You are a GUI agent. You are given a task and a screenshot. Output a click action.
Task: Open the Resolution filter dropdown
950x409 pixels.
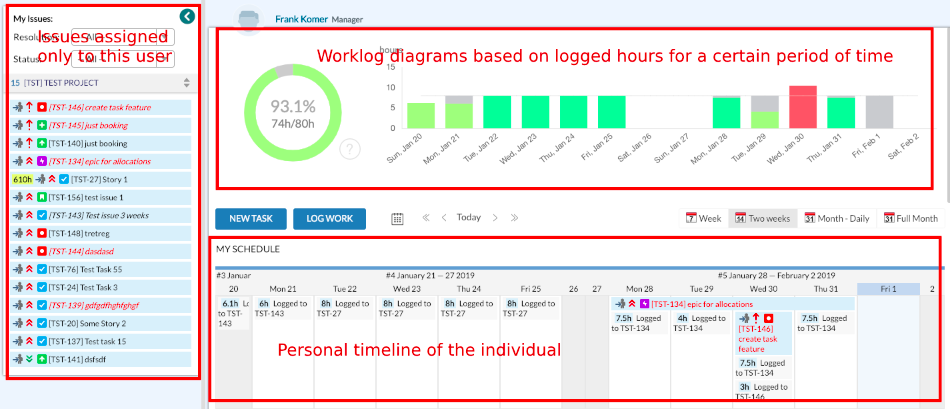[x=122, y=37]
